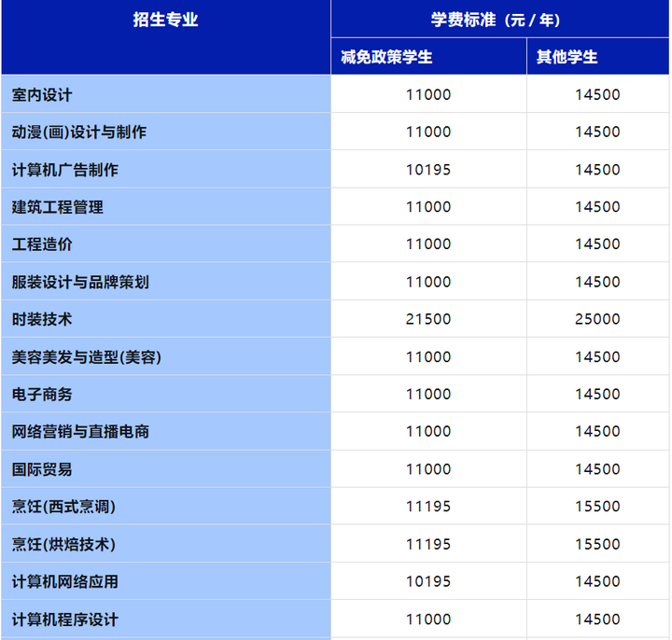Select the 其他学生 sub-header
This screenshot has width=672, height=640.
567,57
